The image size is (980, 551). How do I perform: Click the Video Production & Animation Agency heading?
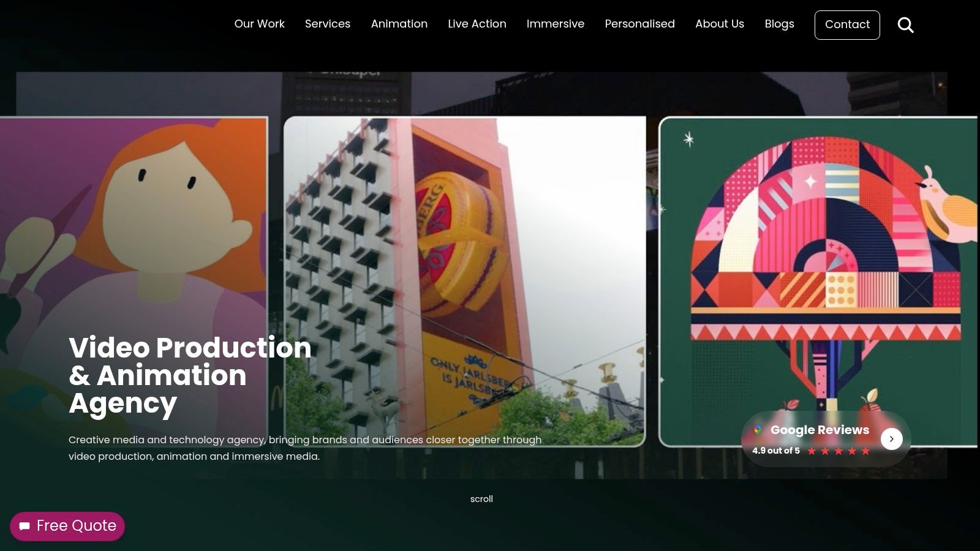[190, 375]
